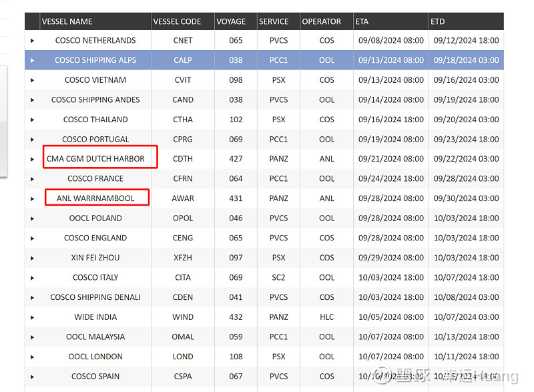
Task: Select the COSCO THAILAND vessel name
Action: [x=95, y=120]
